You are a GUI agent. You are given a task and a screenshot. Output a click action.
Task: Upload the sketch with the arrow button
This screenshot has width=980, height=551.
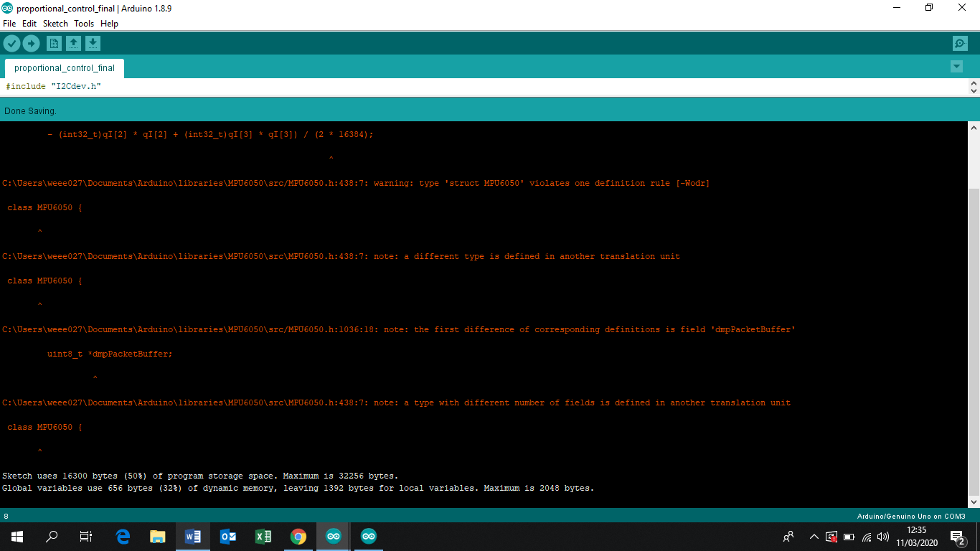pos(31,44)
